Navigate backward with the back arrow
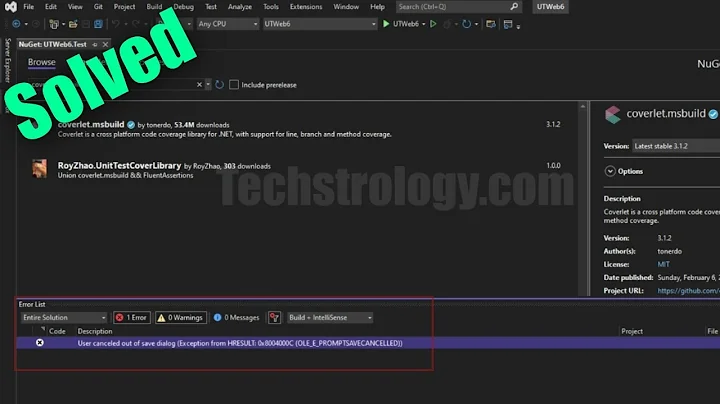This screenshot has width=720, height=404. coord(16,24)
